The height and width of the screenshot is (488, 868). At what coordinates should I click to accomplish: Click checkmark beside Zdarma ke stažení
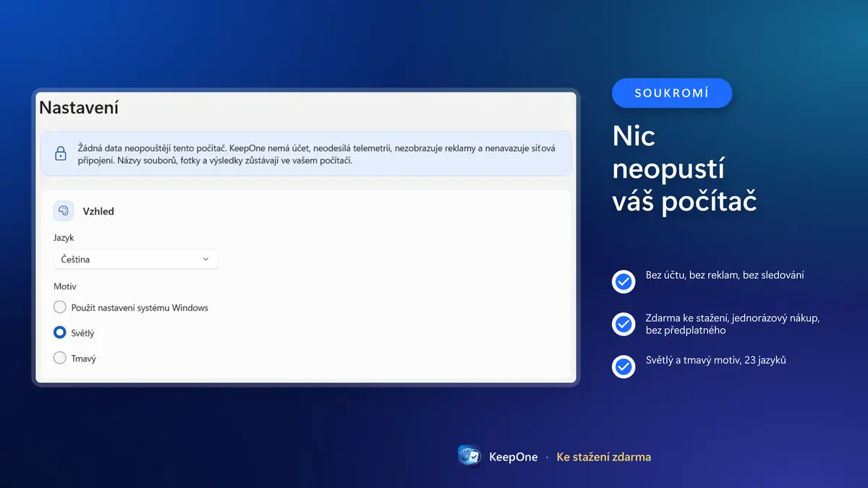pyautogui.click(x=623, y=324)
